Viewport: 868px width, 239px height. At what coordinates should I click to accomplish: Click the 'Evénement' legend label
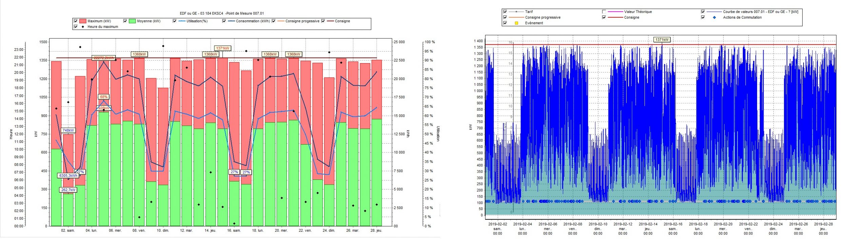point(534,23)
